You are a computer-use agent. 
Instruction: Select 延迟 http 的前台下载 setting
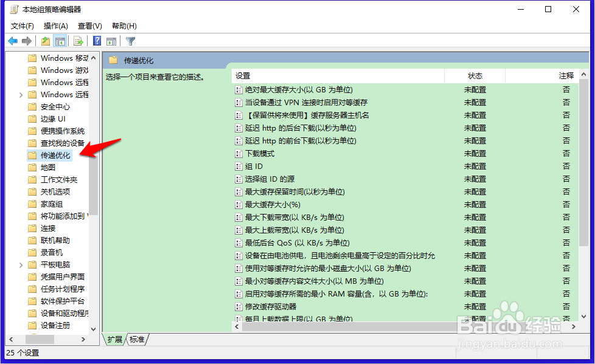[x=301, y=140]
